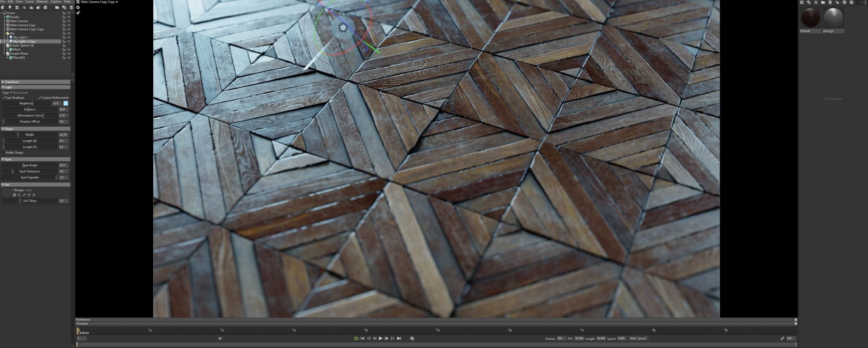Hide Sky Light 1 using its eye icon
This screenshot has height=348, width=868.
[69, 37]
